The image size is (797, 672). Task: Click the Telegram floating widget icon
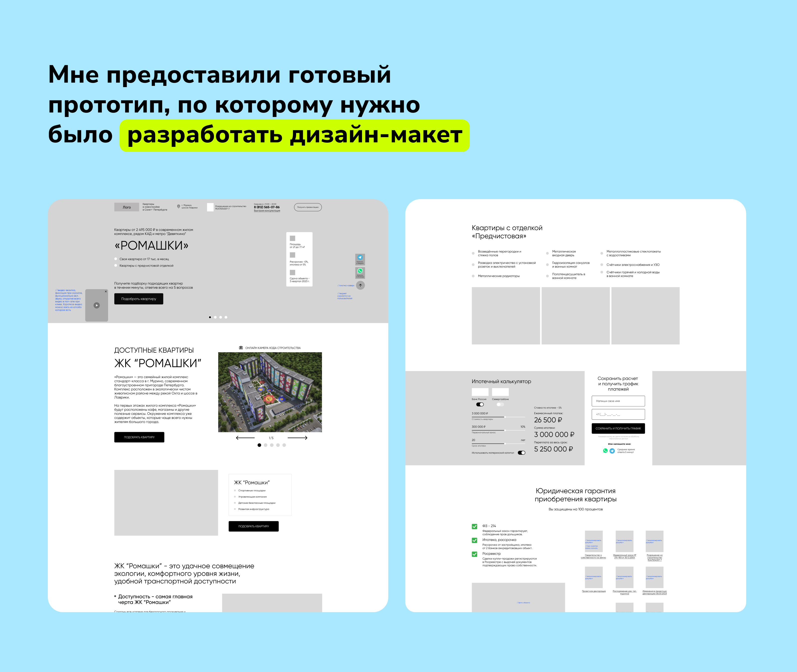click(360, 258)
